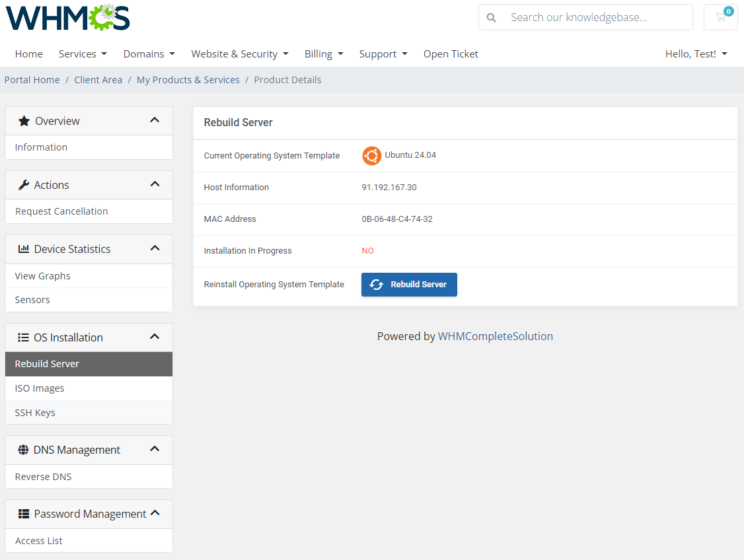Viewport: 744px width, 560px height.
Task: Open the Hello, Test! account dropdown
Action: click(x=696, y=53)
